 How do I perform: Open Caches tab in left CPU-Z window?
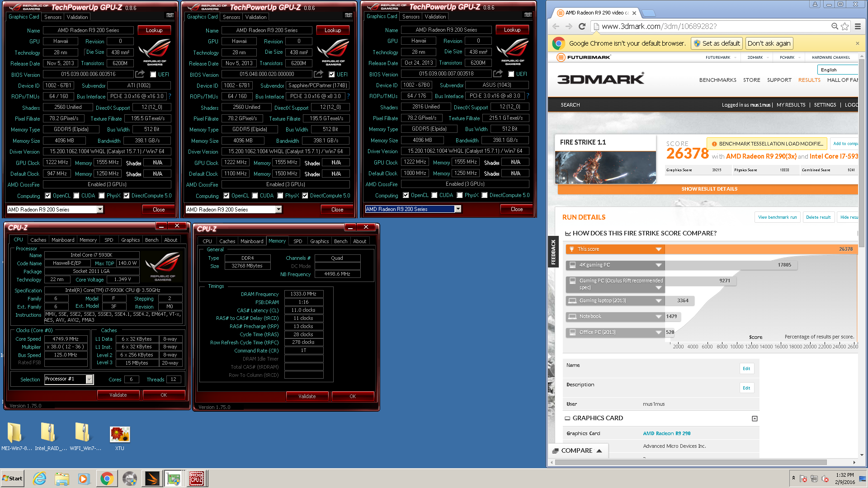pyautogui.click(x=38, y=240)
